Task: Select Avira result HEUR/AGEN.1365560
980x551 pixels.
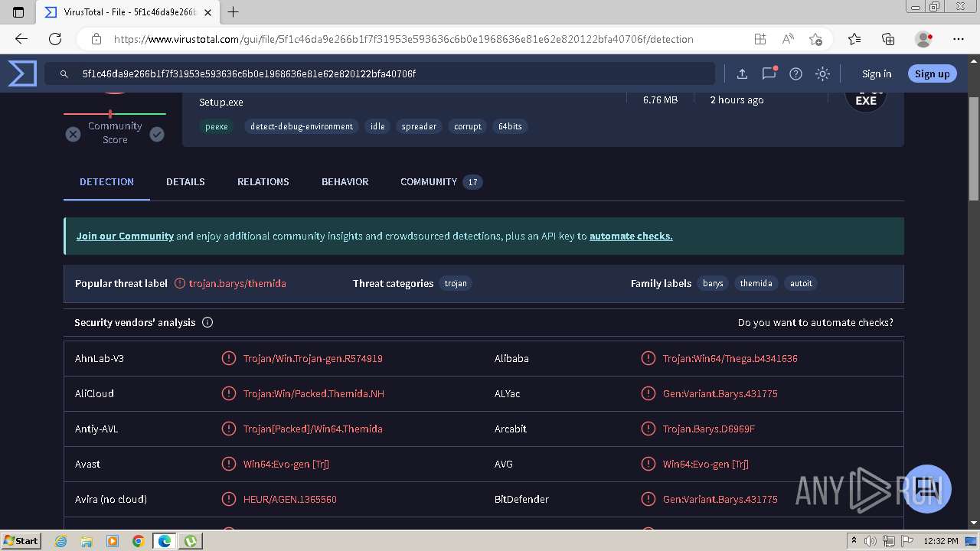Action: [290, 499]
